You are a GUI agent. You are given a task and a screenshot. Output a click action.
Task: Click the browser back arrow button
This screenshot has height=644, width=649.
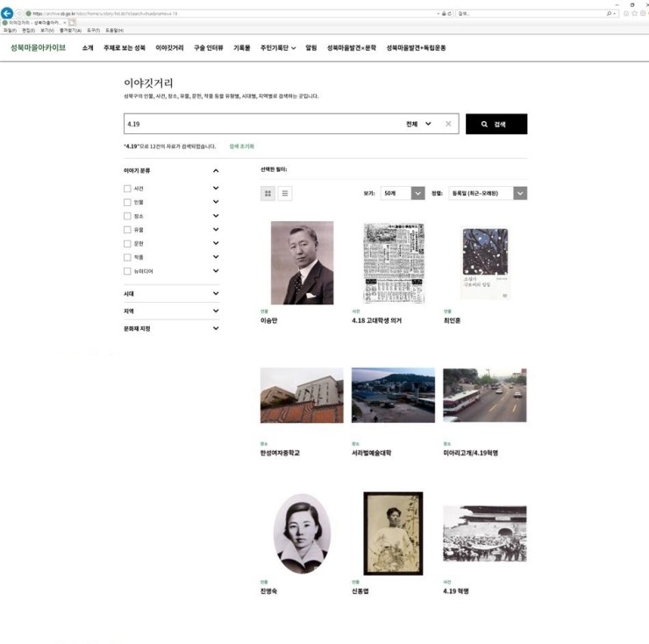point(7,13)
